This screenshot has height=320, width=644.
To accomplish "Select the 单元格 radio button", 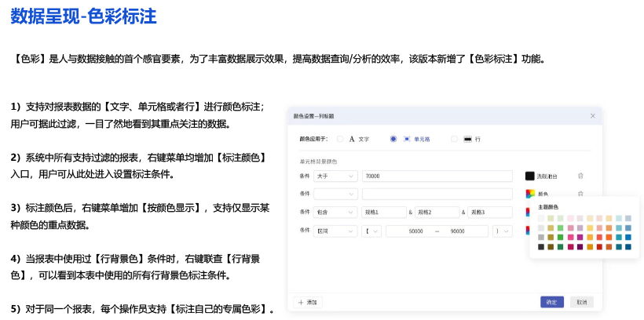I will pyautogui.click(x=393, y=139).
